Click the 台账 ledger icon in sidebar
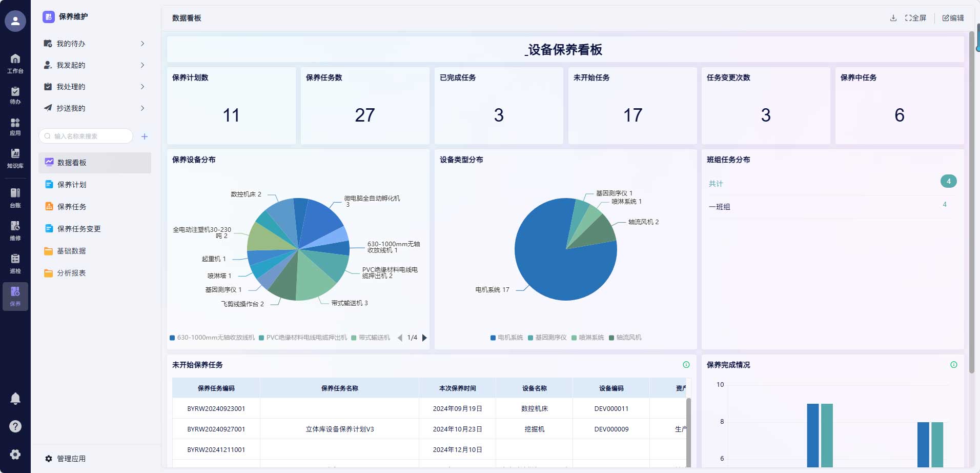This screenshot has height=473, width=980. 15,198
